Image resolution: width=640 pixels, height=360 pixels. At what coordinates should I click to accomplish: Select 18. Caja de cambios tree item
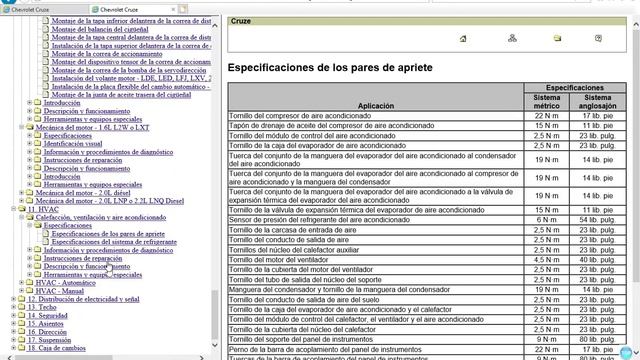pos(56,348)
